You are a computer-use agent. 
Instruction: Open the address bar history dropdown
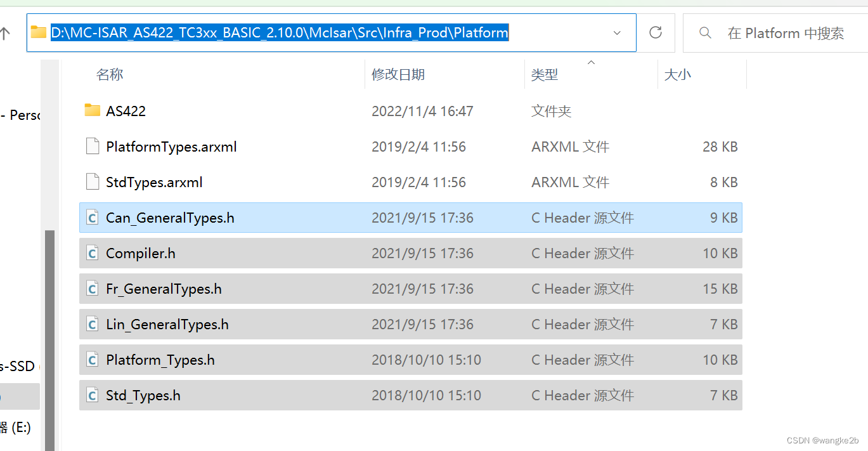coord(617,33)
